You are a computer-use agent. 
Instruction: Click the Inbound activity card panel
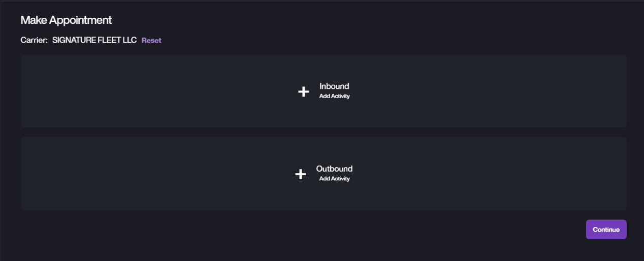(x=152, y=91)
